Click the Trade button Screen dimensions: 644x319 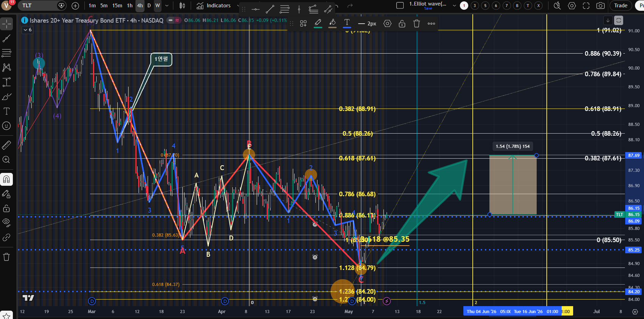pos(621,6)
